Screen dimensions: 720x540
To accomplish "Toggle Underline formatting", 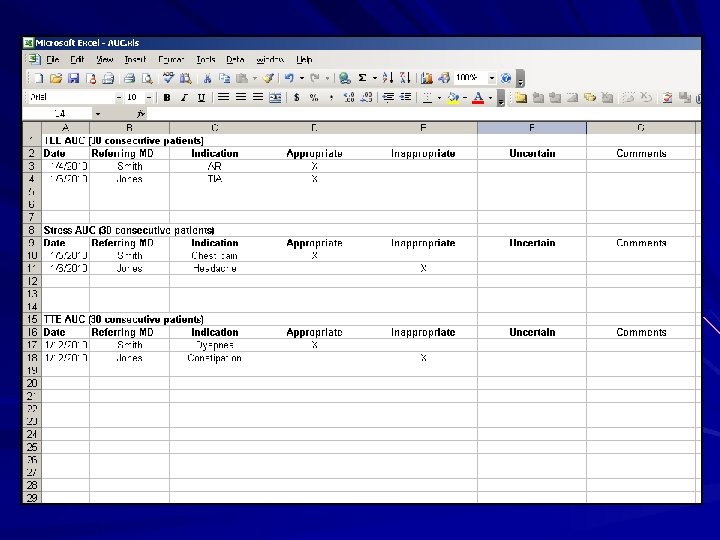I will tap(201, 97).
